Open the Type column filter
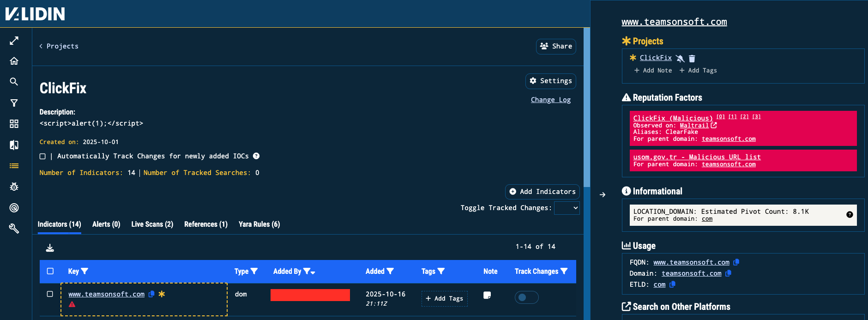This screenshot has height=320, width=868. coord(254,272)
